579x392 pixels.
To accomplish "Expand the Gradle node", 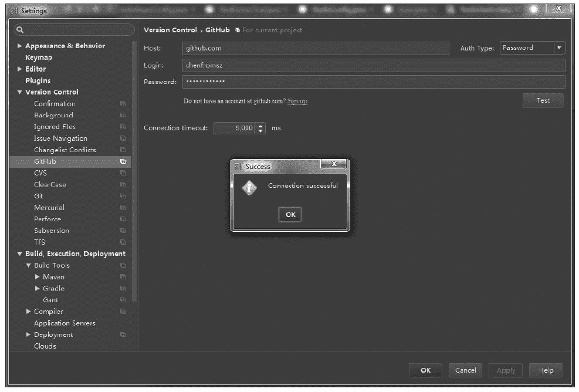I will tap(38, 289).
